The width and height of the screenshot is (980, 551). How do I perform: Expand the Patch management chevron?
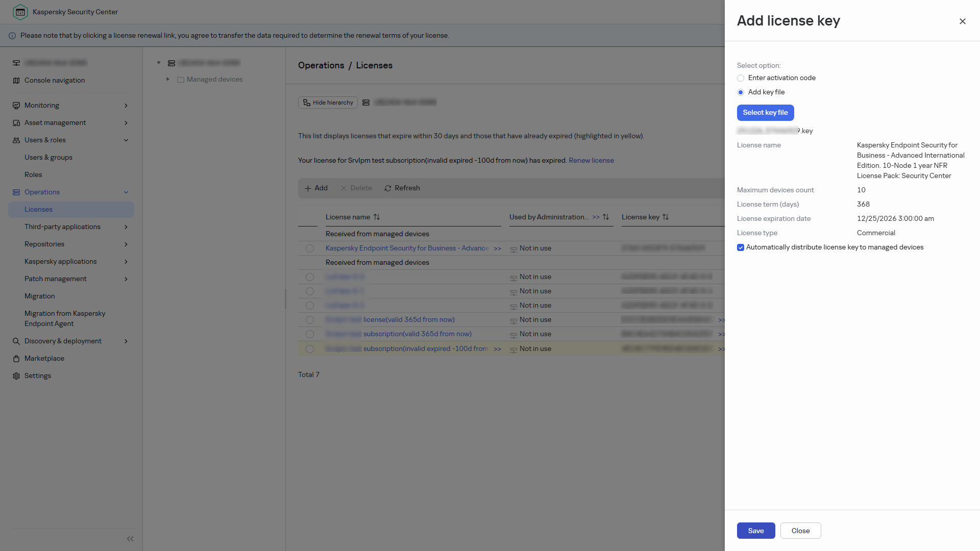pos(126,279)
